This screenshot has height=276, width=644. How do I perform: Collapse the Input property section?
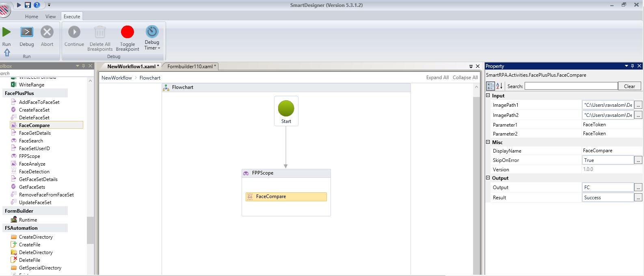click(488, 96)
